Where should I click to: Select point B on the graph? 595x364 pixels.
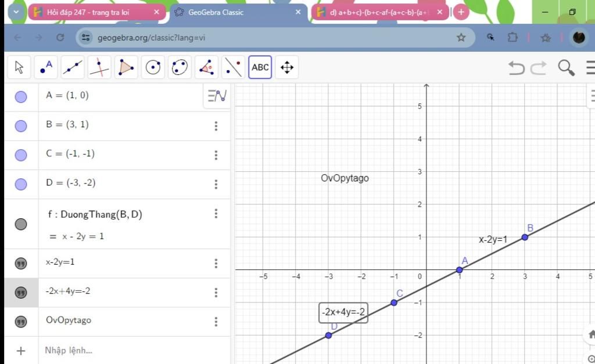coord(525,237)
